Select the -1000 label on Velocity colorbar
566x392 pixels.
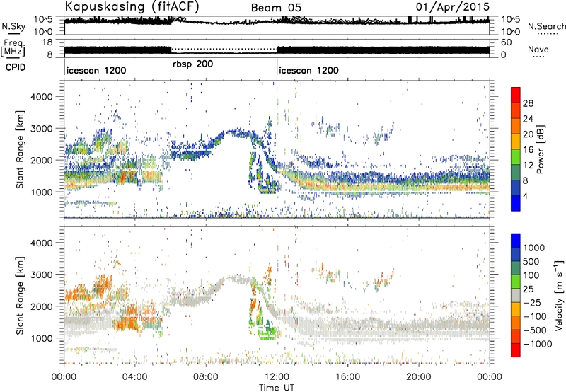537,344
